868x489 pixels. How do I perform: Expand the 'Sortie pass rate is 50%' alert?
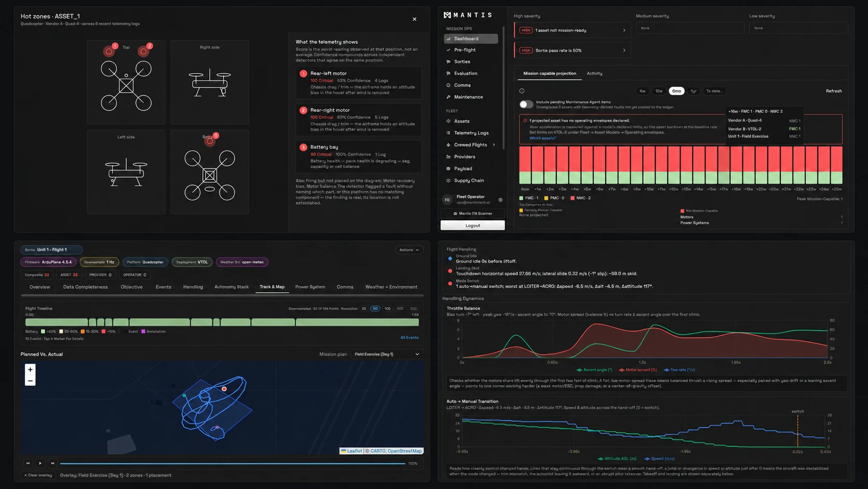[573, 50]
